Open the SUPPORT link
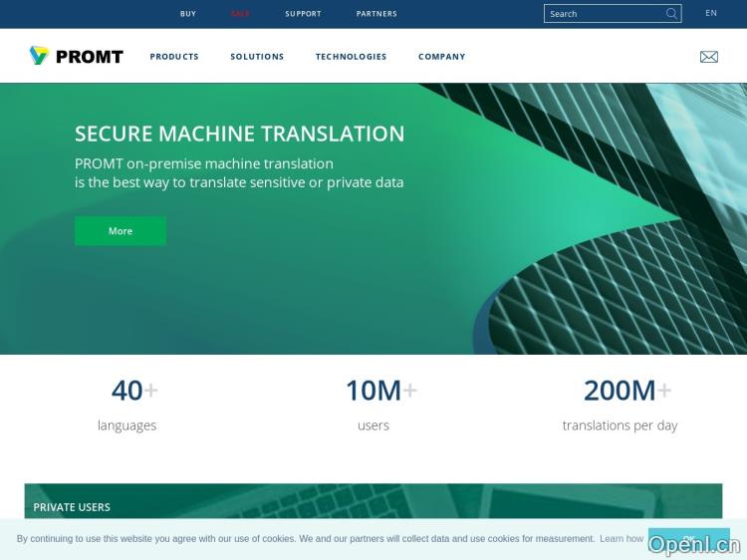 coord(303,14)
